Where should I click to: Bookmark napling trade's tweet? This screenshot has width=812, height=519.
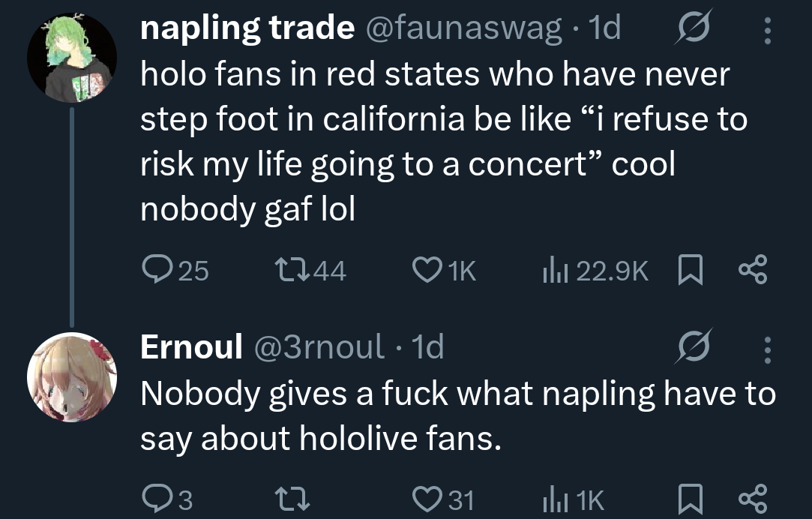click(688, 270)
